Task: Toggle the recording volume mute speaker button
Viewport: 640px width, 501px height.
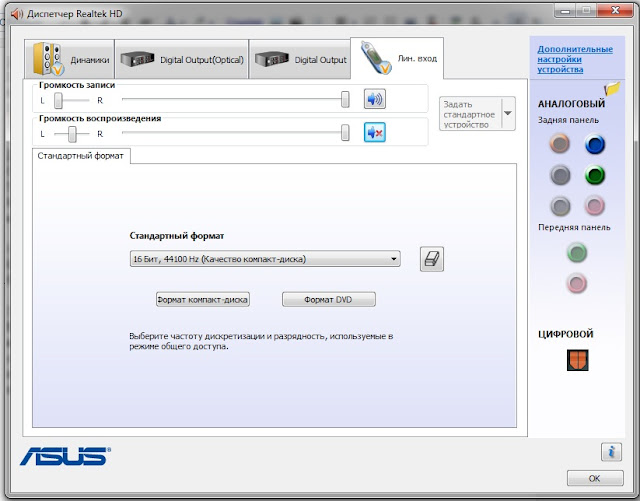Action: 375,99
